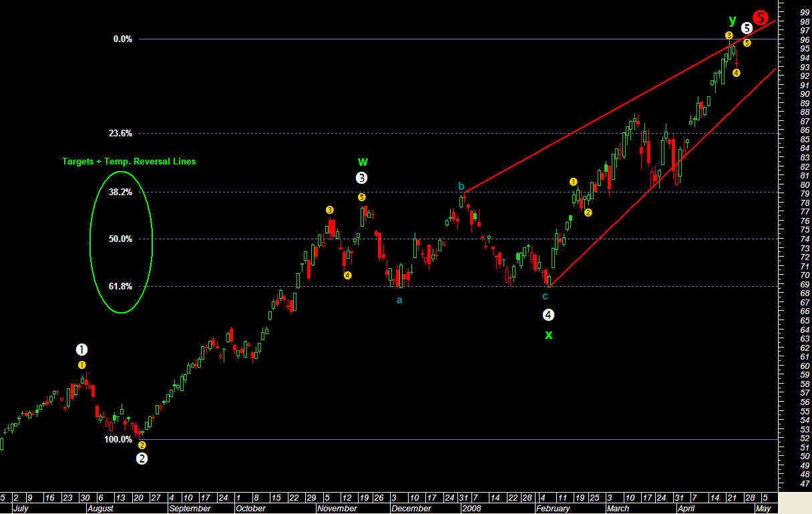
Task: Click the green 'y' wave label
Action: [x=733, y=20]
